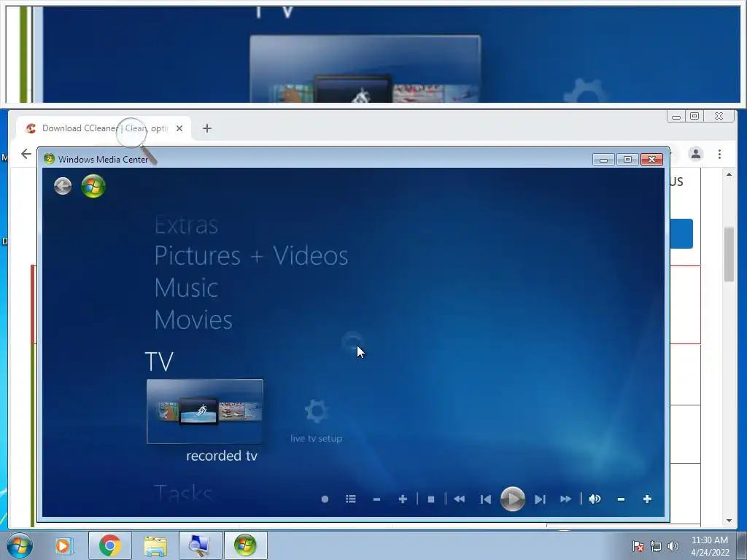Image resolution: width=747 pixels, height=560 pixels.
Task: Click the rewind button
Action: pos(460,499)
